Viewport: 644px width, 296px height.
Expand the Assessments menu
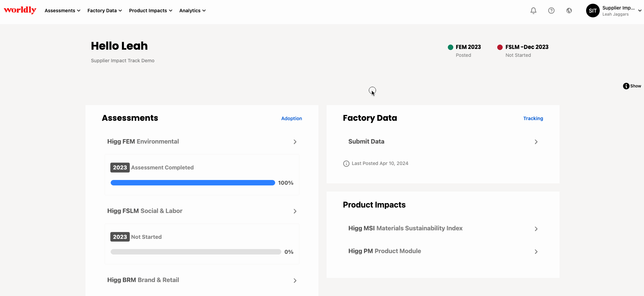pos(62,11)
